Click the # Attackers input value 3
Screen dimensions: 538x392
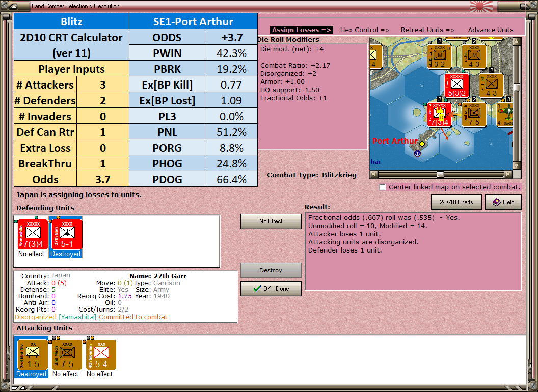click(x=102, y=85)
